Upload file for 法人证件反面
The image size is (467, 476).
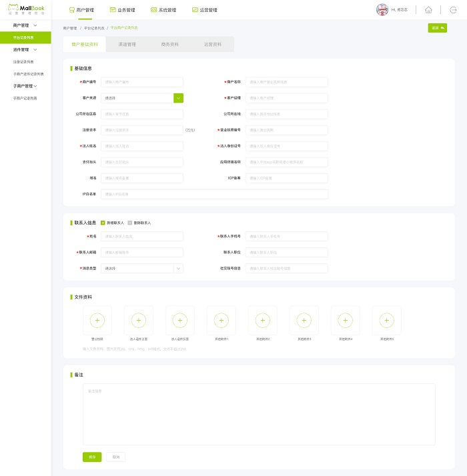click(x=180, y=321)
